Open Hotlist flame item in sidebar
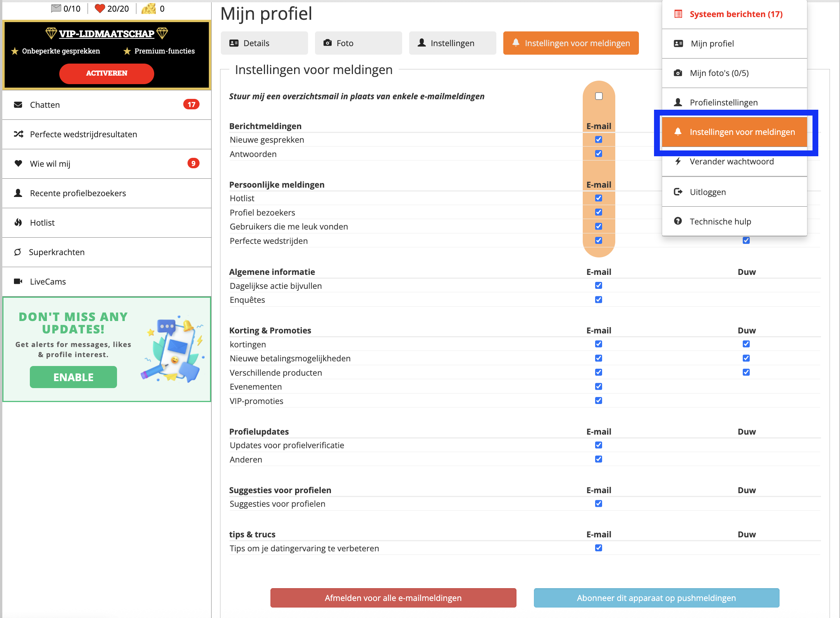 pos(42,223)
